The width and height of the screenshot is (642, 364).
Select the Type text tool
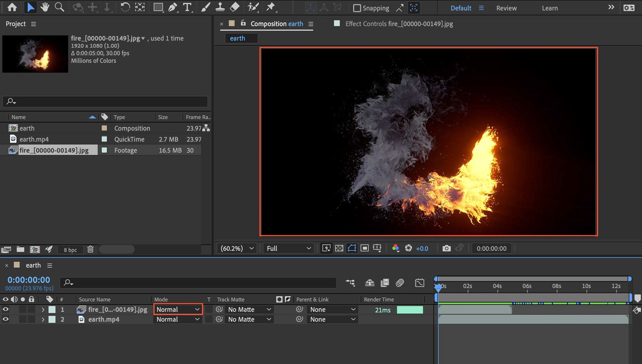[x=187, y=7]
